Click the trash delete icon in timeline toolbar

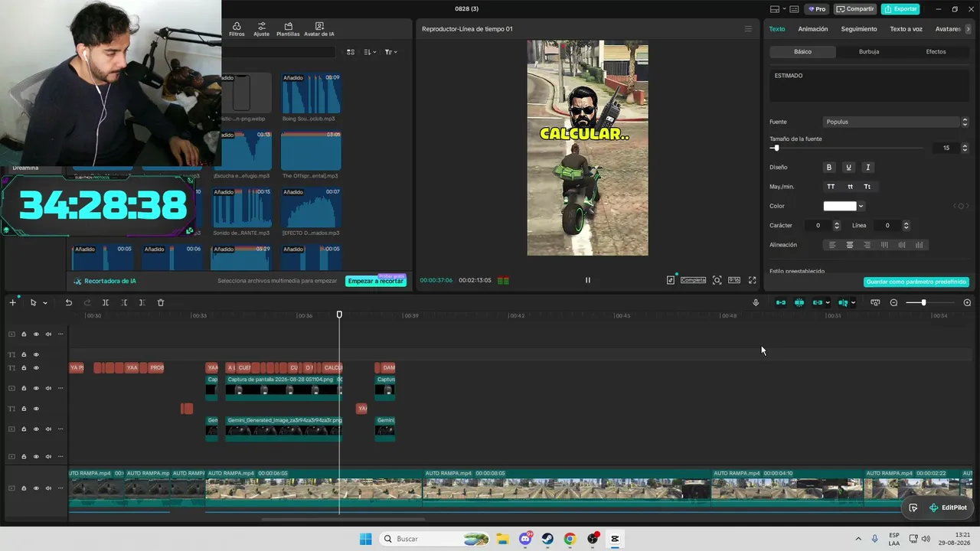pyautogui.click(x=161, y=302)
